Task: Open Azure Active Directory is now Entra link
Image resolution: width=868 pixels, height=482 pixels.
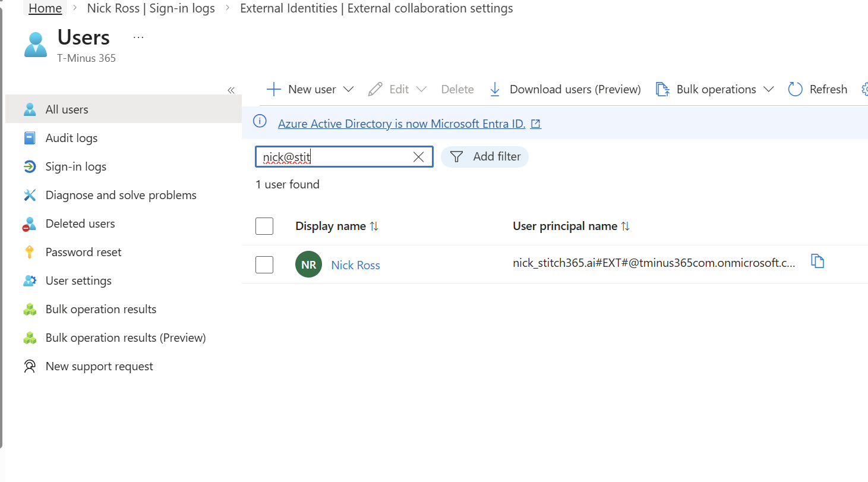Action: [x=402, y=124]
